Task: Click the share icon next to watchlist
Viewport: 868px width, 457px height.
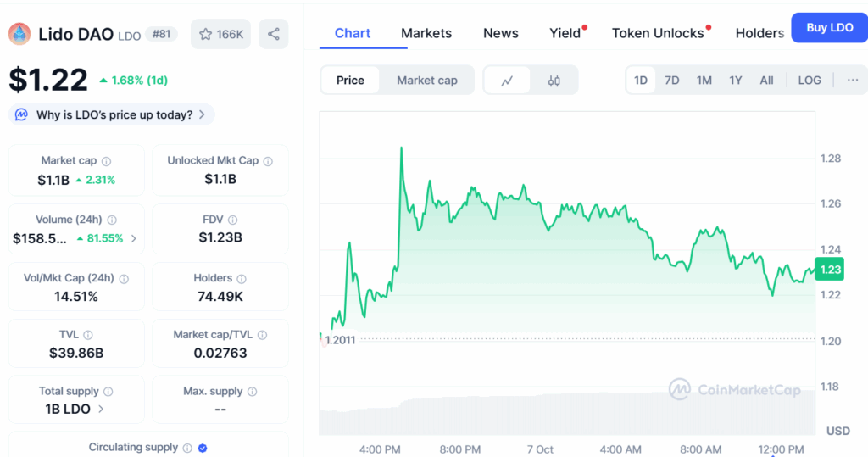Action: point(273,34)
